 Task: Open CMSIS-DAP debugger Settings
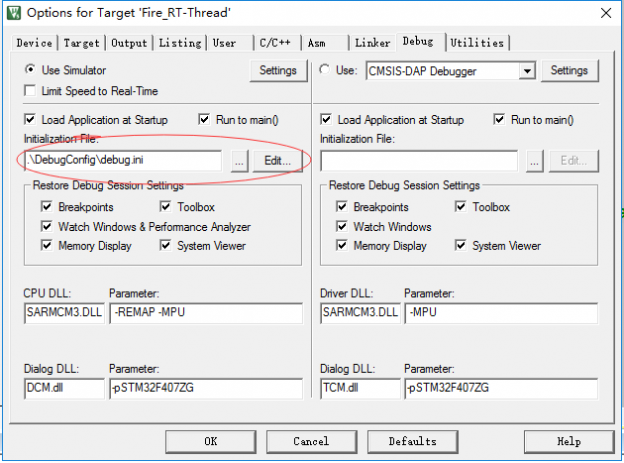tap(568, 71)
